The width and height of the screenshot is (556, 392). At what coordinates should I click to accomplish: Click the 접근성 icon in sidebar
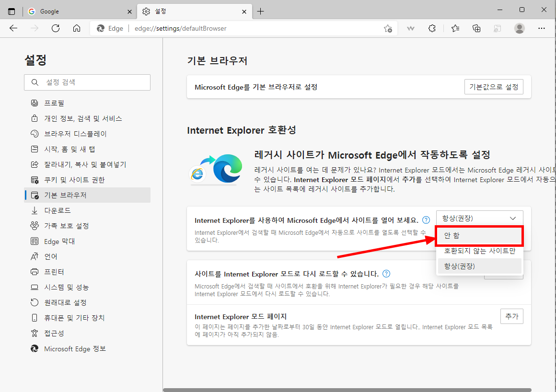coord(35,333)
